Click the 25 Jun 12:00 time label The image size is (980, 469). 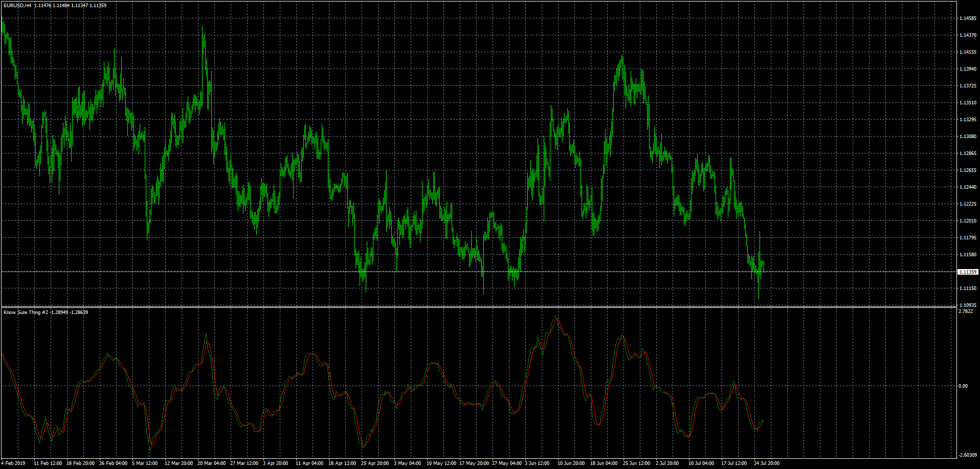click(x=637, y=463)
